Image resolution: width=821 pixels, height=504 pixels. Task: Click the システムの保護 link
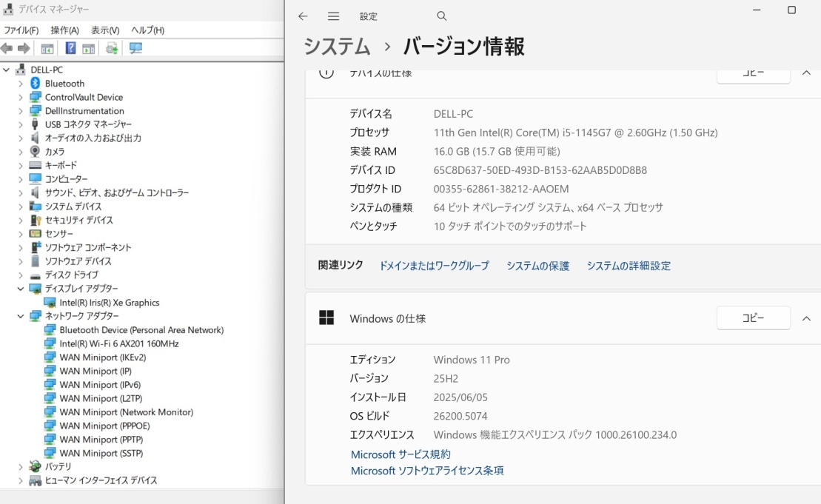[x=537, y=265]
